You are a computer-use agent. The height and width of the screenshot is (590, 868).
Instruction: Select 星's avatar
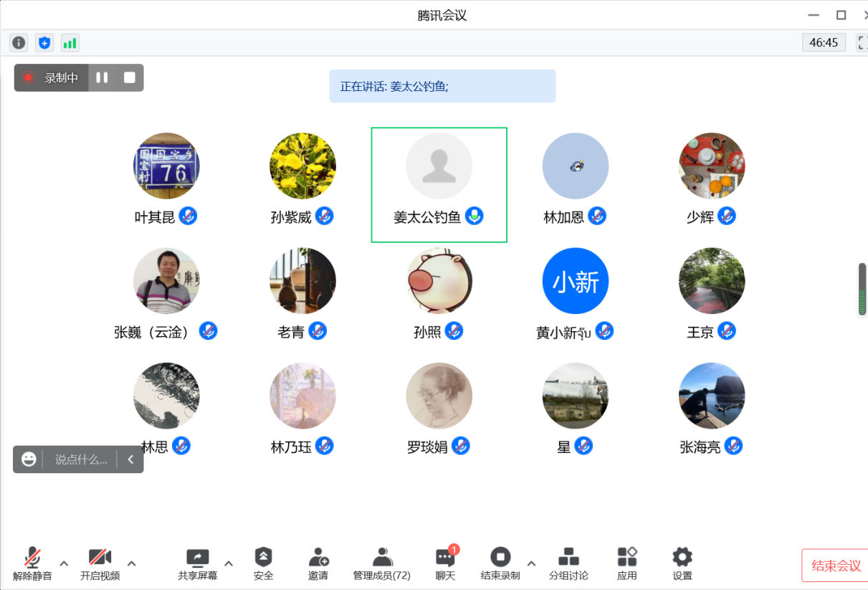[576, 396]
